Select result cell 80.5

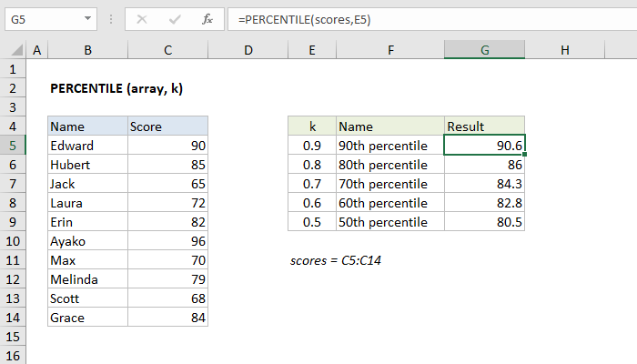click(485, 222)
